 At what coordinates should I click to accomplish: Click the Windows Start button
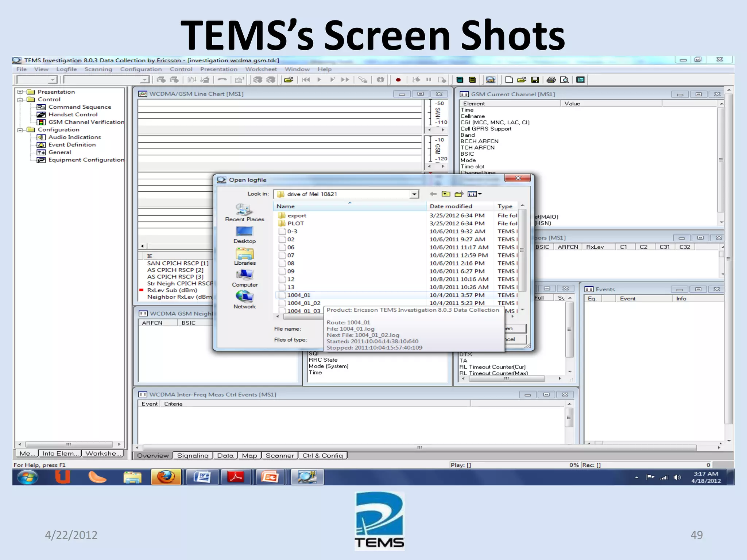click(x=28, y=477)
